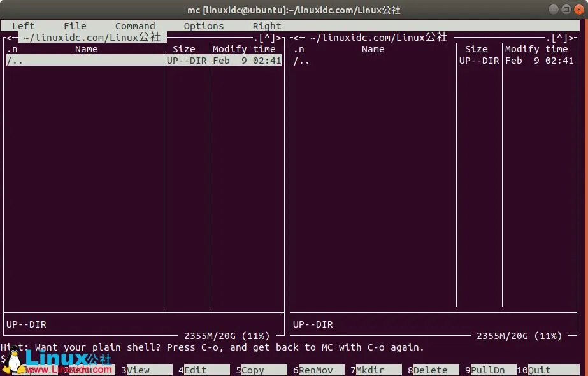Click the right panel history forward arrow
The image size is (588, 376).
(x=571, y=38)
